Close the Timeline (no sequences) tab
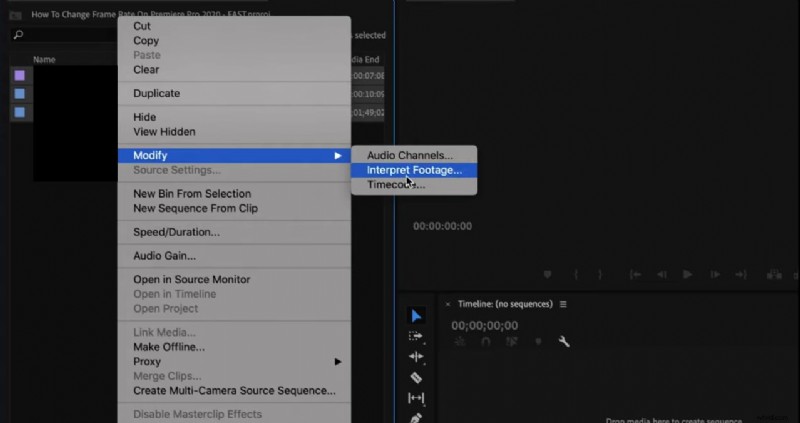Image resolution: width=800 pixels, height=423 pixels. coord(448,304)
